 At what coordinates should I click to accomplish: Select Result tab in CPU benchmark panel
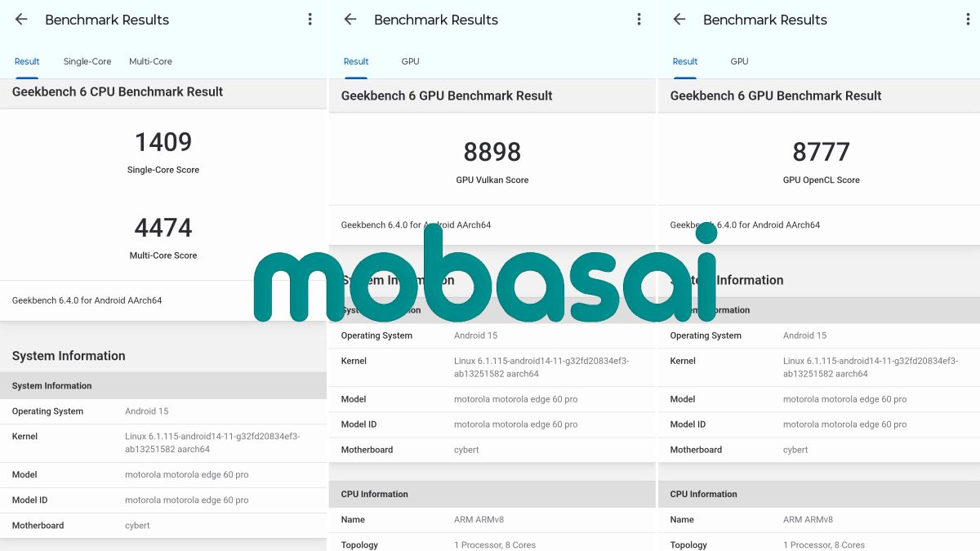(x=27, y=61)
